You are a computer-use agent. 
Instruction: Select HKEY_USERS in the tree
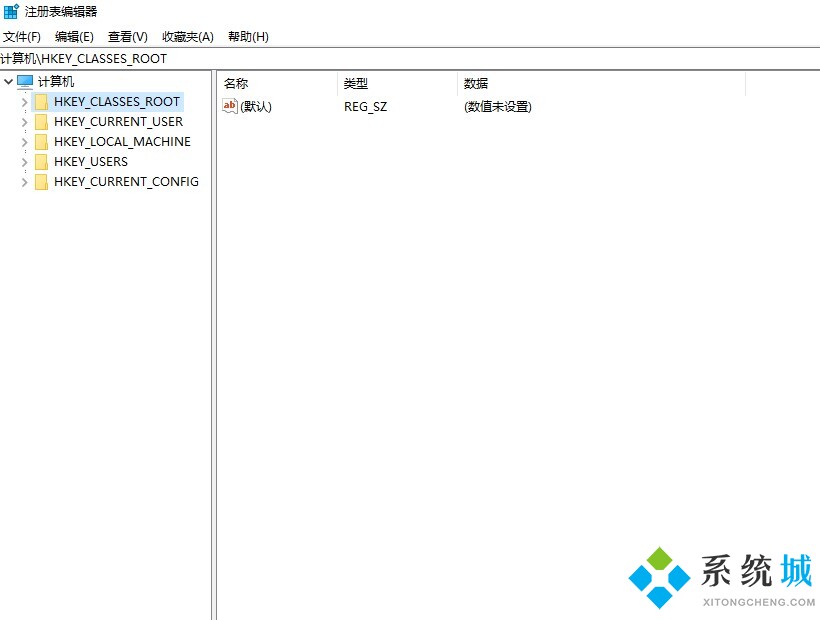pyautogui.click(x=91, y=162)
